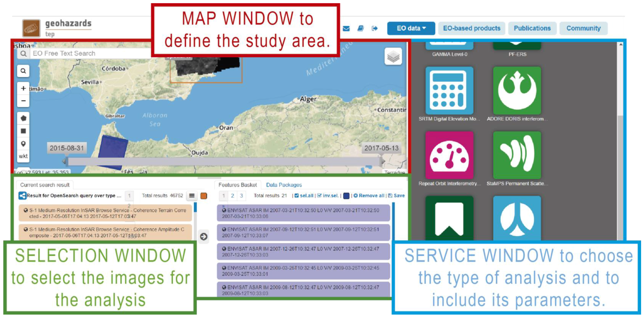Launch Repeat Orbit Interferometry service
644x318 pixels.
click(449, 155)
